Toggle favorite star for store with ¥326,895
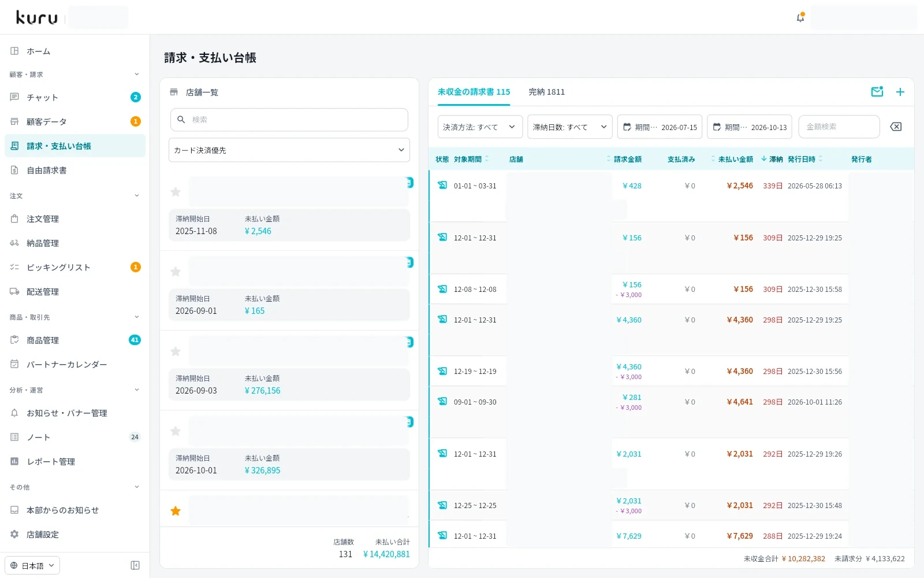924x578 pixels. 176,431
